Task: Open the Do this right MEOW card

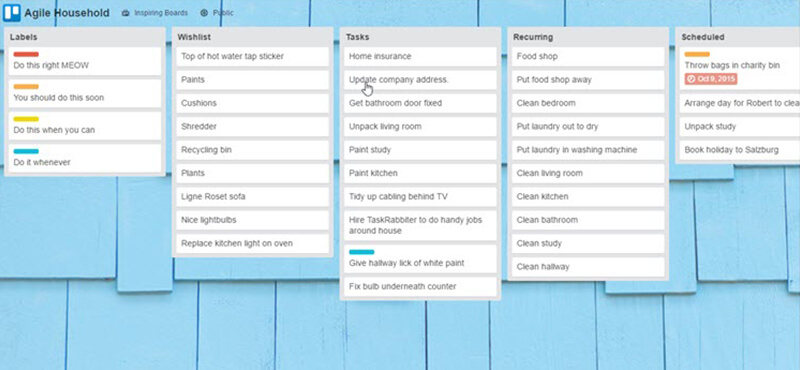Action: click(x=85, y=61)
